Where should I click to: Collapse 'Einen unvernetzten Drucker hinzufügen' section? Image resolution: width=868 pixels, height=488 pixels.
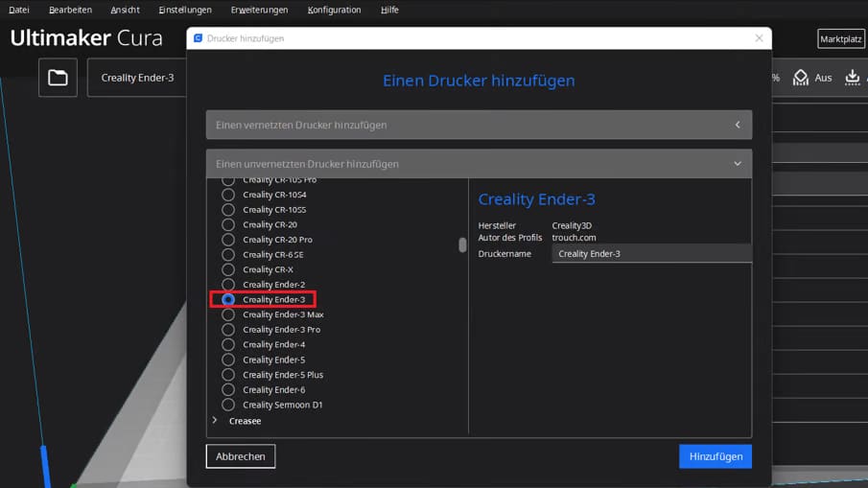tap(479, 164)
